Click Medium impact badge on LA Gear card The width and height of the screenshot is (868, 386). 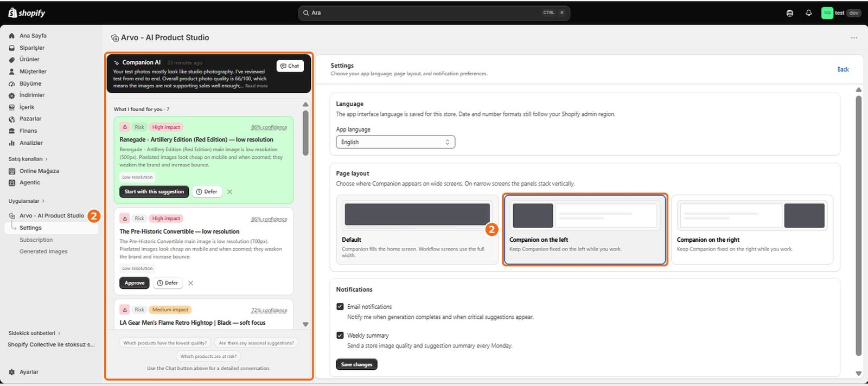point(170,310)
